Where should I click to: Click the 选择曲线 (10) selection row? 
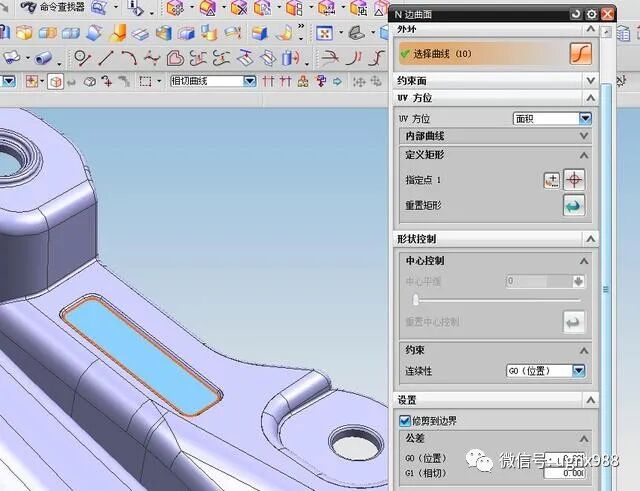point(494,53)
